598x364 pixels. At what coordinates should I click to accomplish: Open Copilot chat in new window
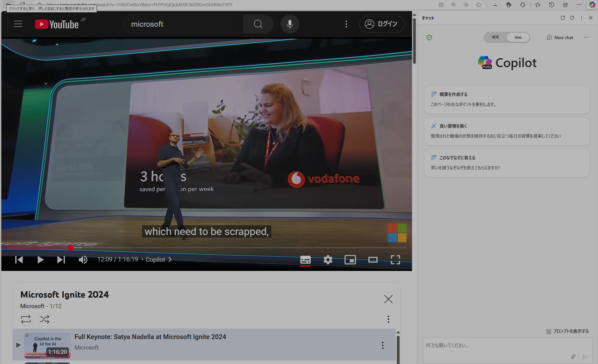pyautogui.click(x=563, y=18)
